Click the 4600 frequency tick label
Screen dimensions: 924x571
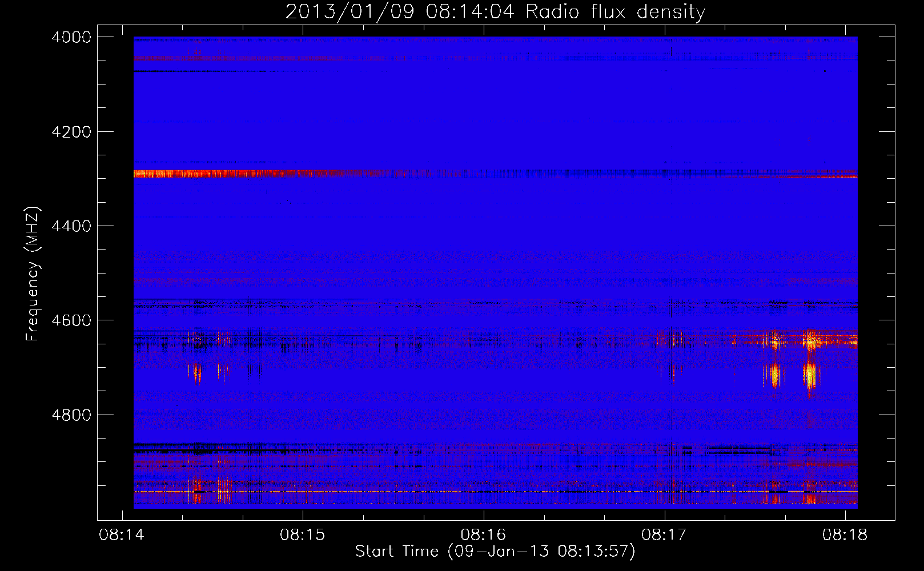click(x=71, y=320)
